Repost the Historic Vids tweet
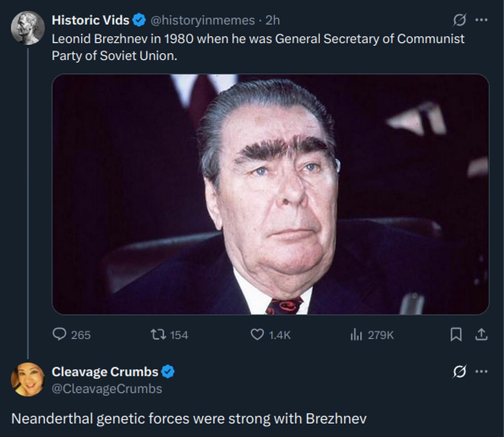Viewport: 504px width, 437px height. pos(157,335)
